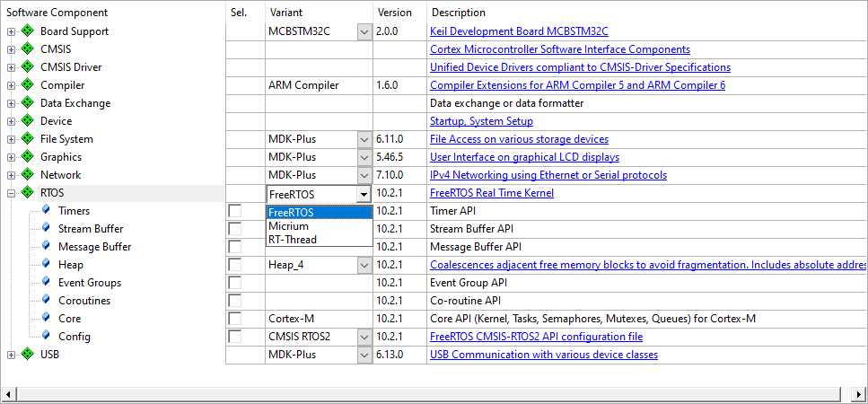The height and width of the screenshot is (404, 868).
Task: Open the USB MDK-Plus variant dropdown
Action: point(364,355)
